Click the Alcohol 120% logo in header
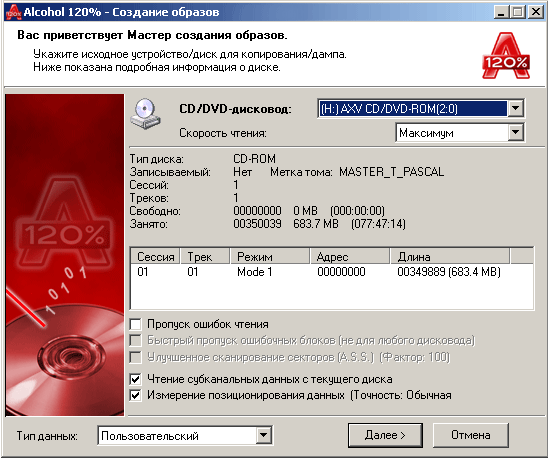Image resolution: width=549 pixels, height=459 pixels. [506, 56]
